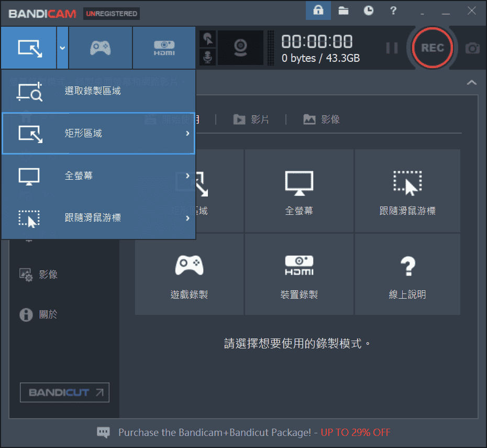Click the 關於 info icon
Viewport: 487px width, 448px height.
point(26,315)
